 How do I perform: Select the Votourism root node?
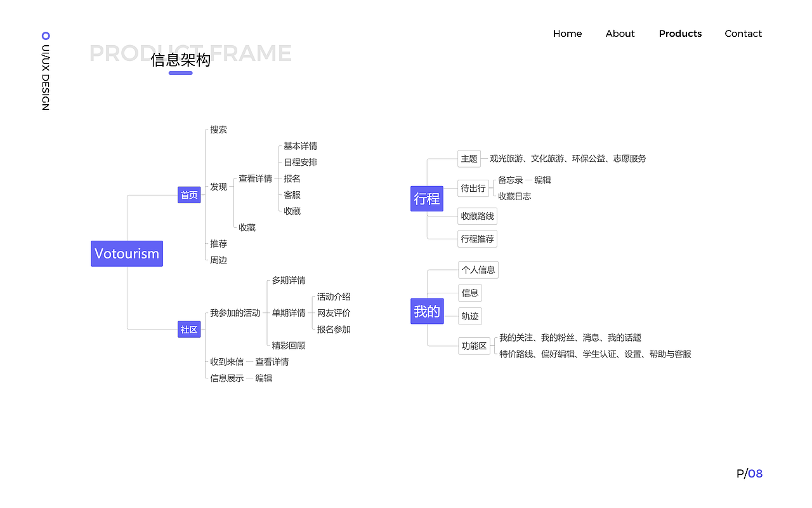coord(127,253)
